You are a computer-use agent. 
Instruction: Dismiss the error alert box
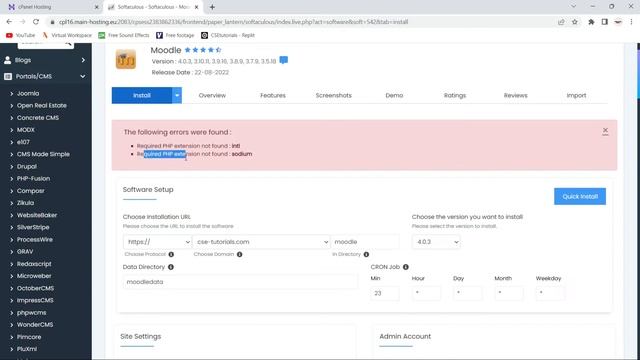tap(605, 131)
